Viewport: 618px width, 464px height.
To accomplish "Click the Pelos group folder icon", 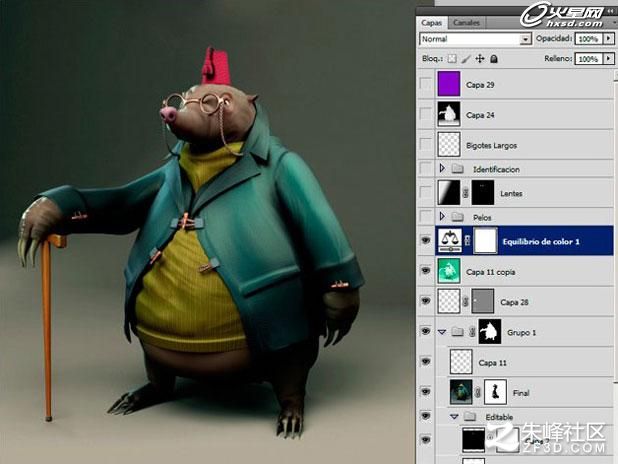I will click(457, 217).
